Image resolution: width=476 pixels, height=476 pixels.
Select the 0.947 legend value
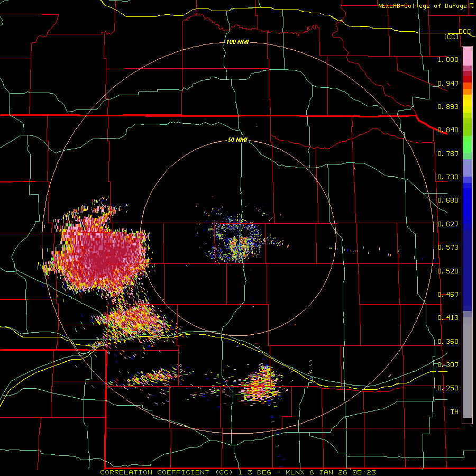(448, 83)
